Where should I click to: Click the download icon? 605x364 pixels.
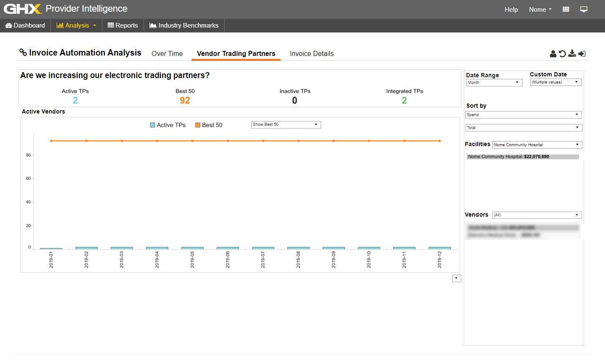tap(572, 54)
